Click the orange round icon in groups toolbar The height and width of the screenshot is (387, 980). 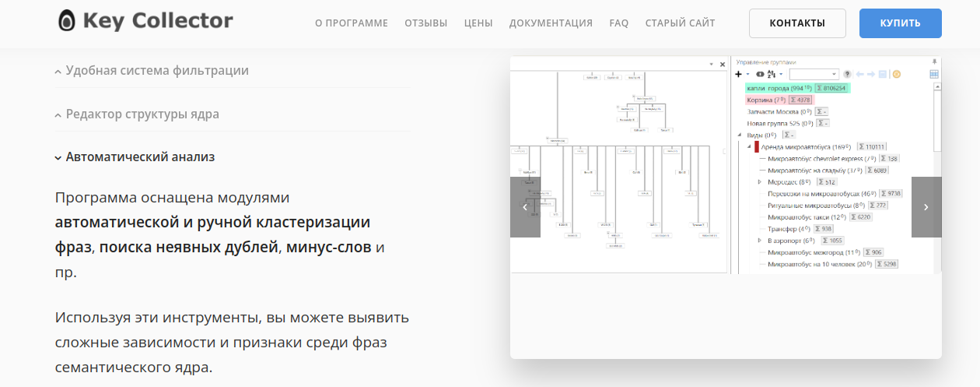click(x=896, y=74)
